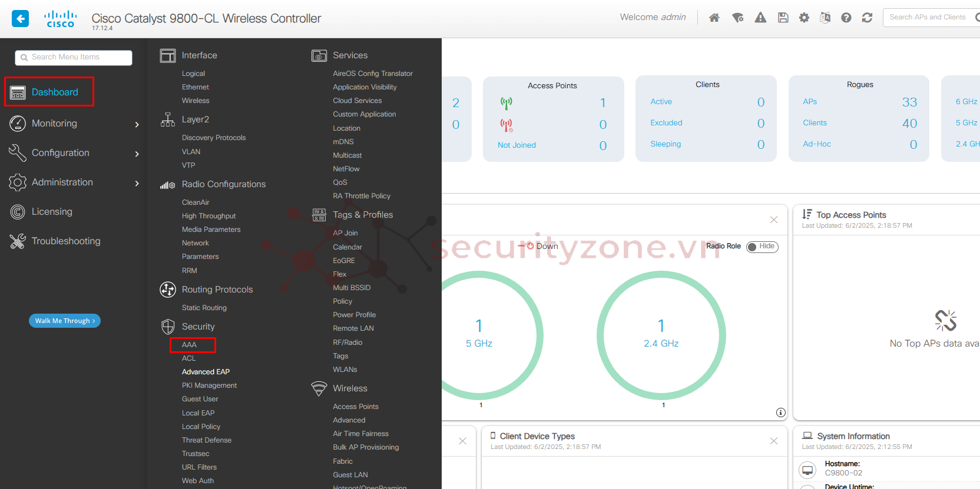Expand the Monitoring menu arrow
Screen dimensions: 980x489
point(137,124)
